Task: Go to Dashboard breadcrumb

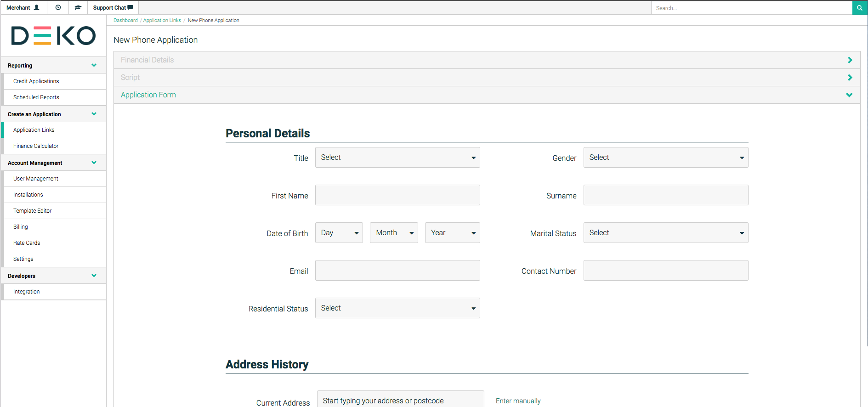Action: [x=125, y=20]
